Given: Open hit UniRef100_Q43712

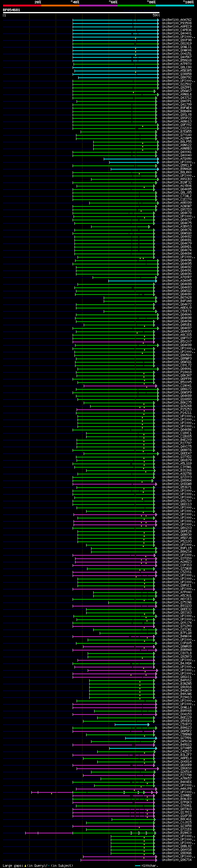Looking at the screenshot, I should click(x=177, y=98).
